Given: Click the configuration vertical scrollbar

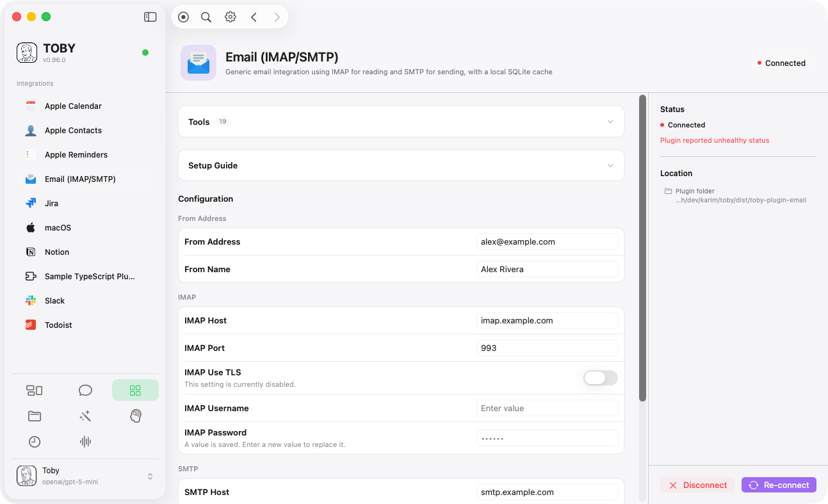Looking at the screenshot, I should pos(642,248).
